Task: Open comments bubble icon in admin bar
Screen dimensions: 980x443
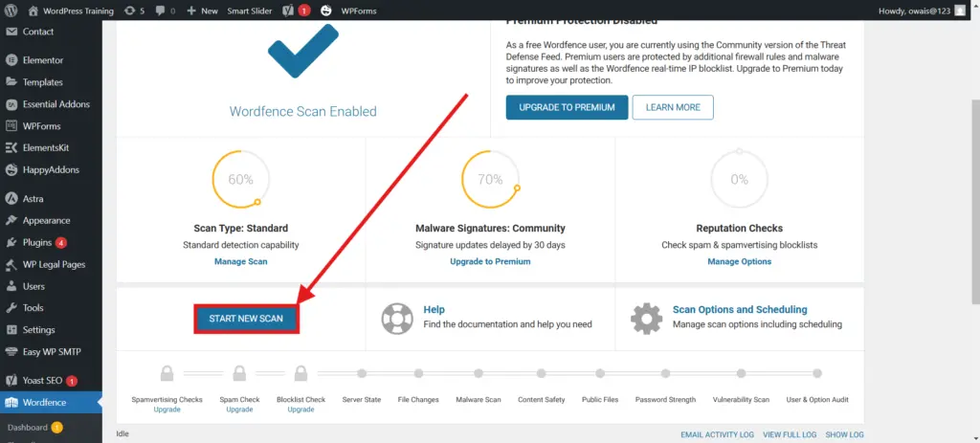Action: coord(166,11)
